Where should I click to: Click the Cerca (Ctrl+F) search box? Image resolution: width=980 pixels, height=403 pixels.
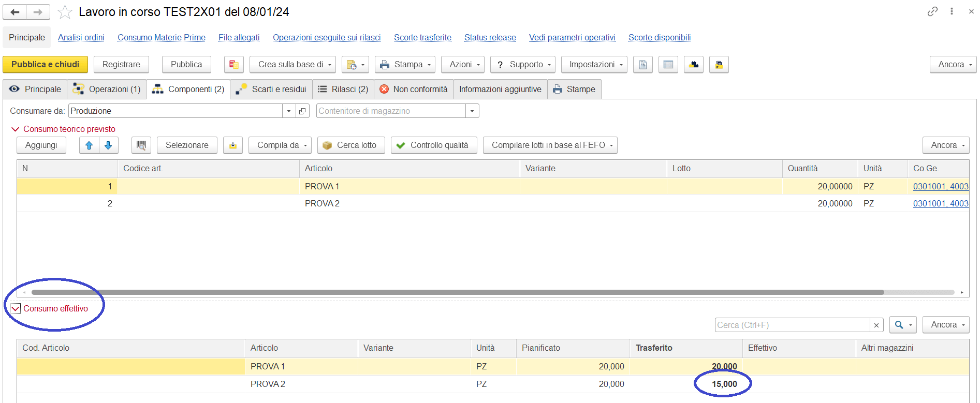tap(792, 325)
